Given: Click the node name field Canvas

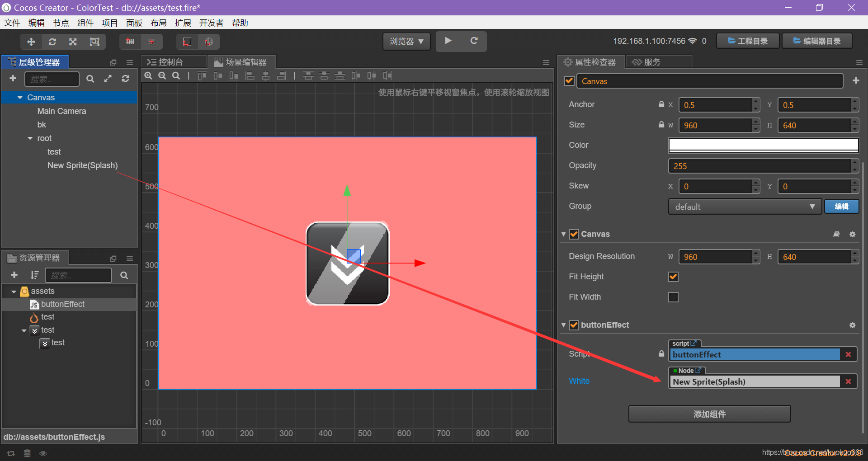Looking at the screenshot, I should point(710,81).
